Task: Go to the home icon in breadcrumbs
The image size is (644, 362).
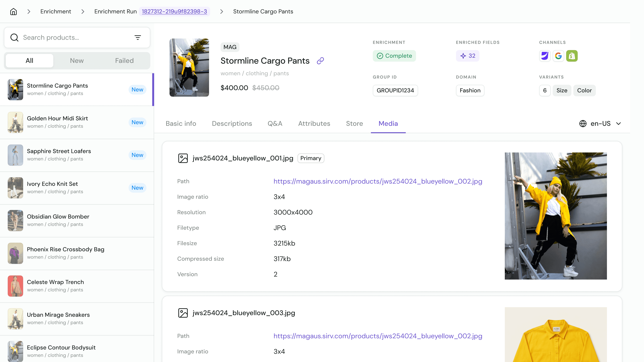Action: [13, 12]
